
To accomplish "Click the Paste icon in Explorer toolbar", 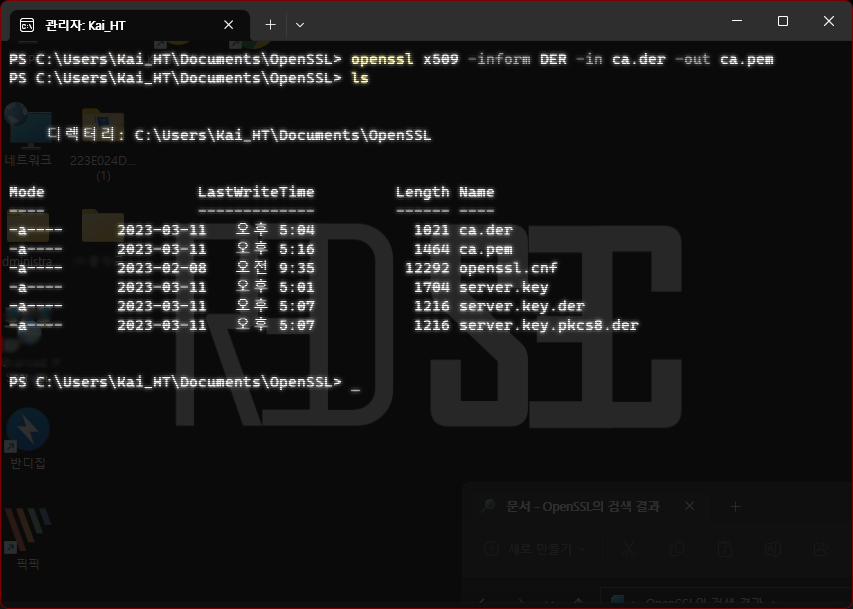I will pyautogui.click(x=725, y=549).
